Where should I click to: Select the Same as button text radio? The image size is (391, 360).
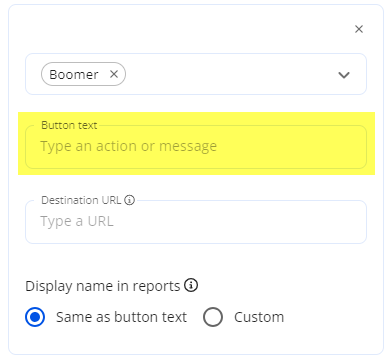coord(35,317)
